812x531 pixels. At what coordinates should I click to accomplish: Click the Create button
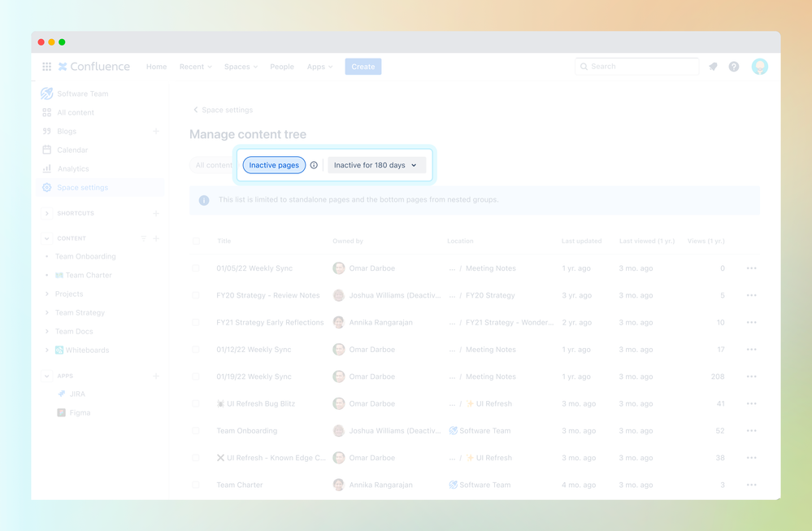tap(363, 67)
